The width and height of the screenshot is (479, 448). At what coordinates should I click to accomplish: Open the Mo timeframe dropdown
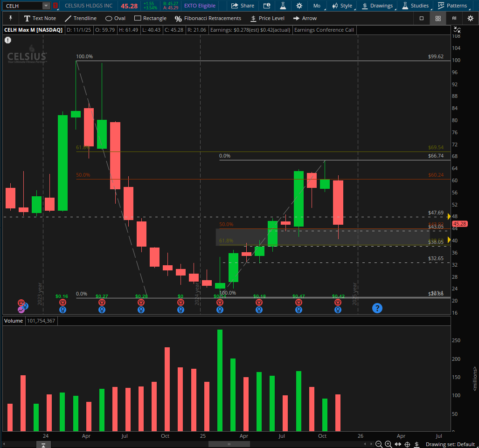317,6
